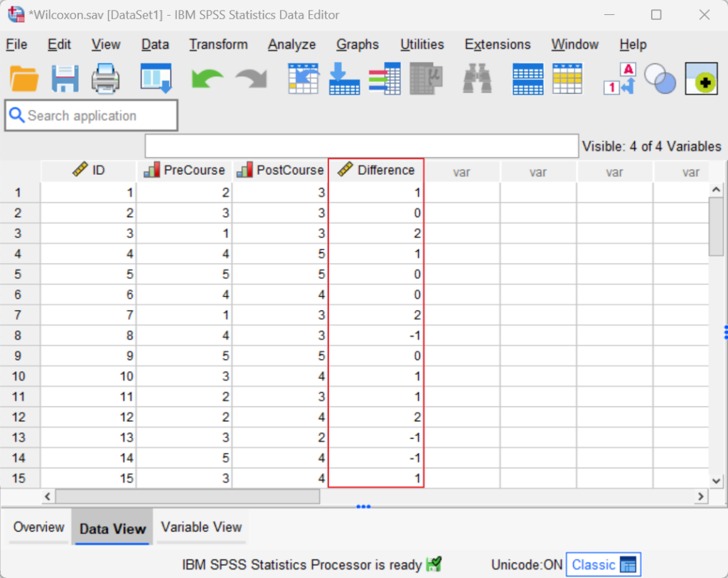Toggle the Value Labels icon

[x=619, y=78]
